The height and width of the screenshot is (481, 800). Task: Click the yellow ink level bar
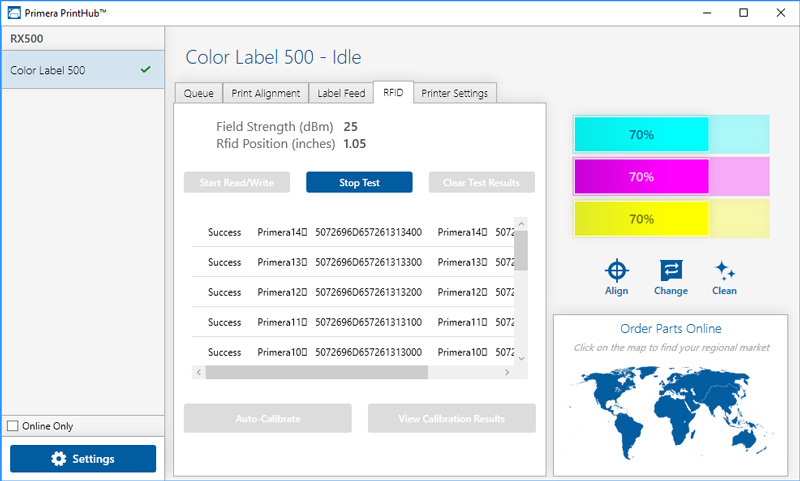click(x=671, y=219)
